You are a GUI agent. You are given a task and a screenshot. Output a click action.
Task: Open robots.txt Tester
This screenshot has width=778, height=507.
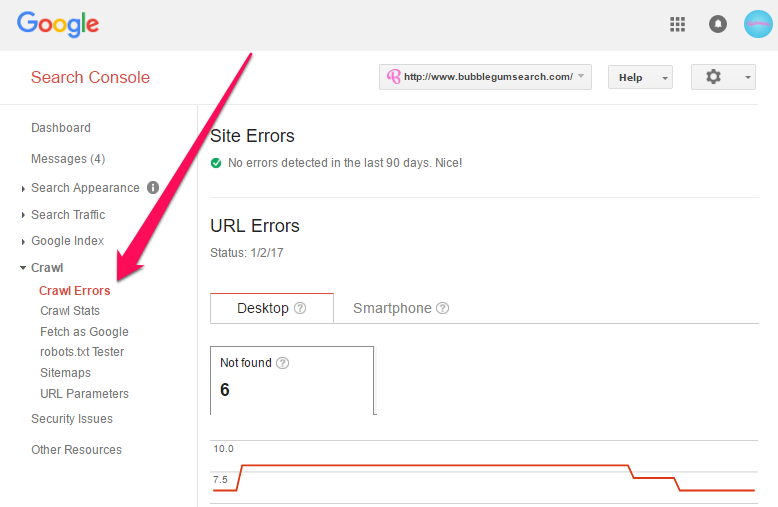[82, 352]
